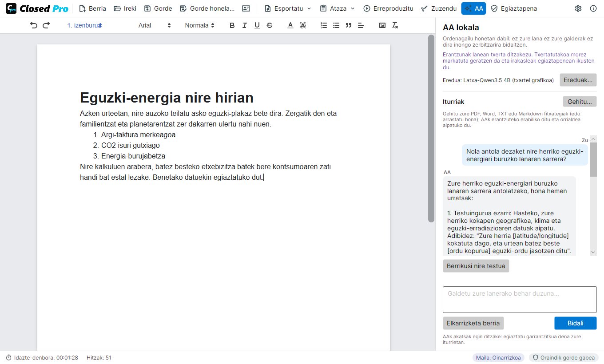Open the Arial font dropdown

point(154,25)
